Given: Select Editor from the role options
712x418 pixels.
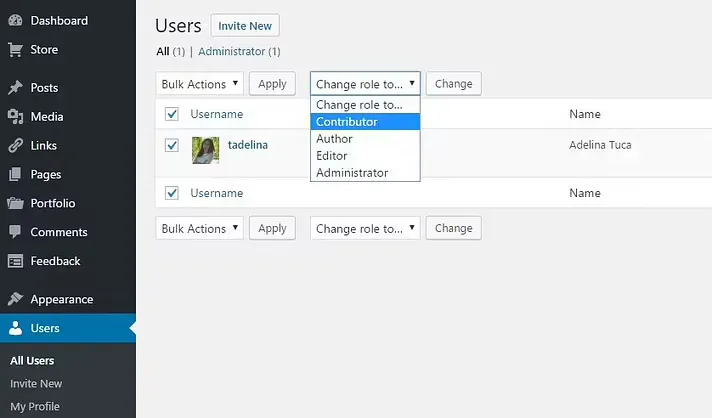Looking at the screenshot, I should (365, 156).
